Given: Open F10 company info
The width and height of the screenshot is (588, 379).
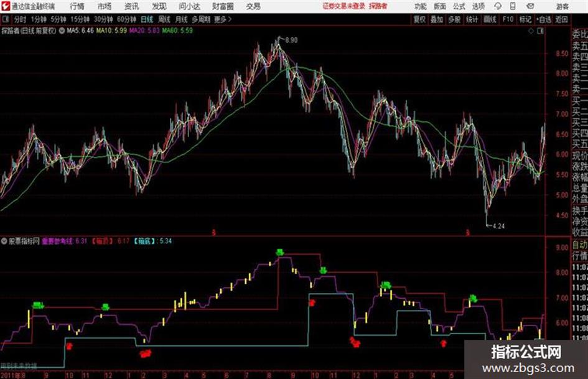Looking at the screenshot, I should [x=508, y=19].
